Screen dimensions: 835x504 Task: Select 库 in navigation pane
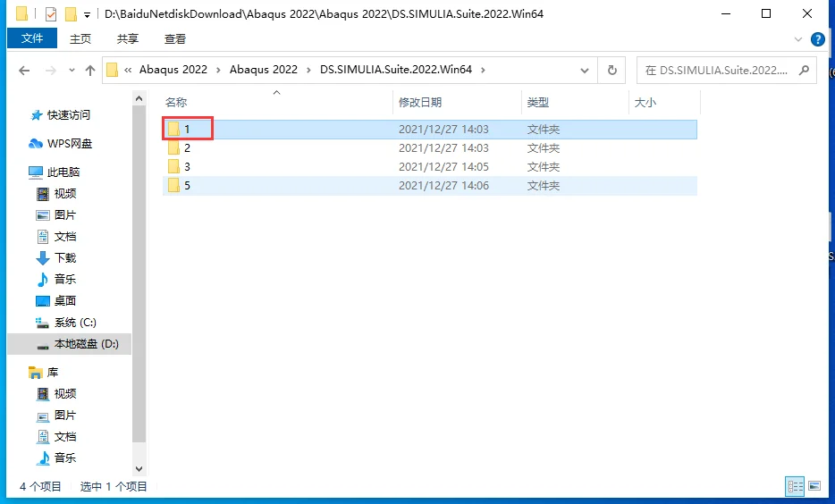click(x=52, y=372)
